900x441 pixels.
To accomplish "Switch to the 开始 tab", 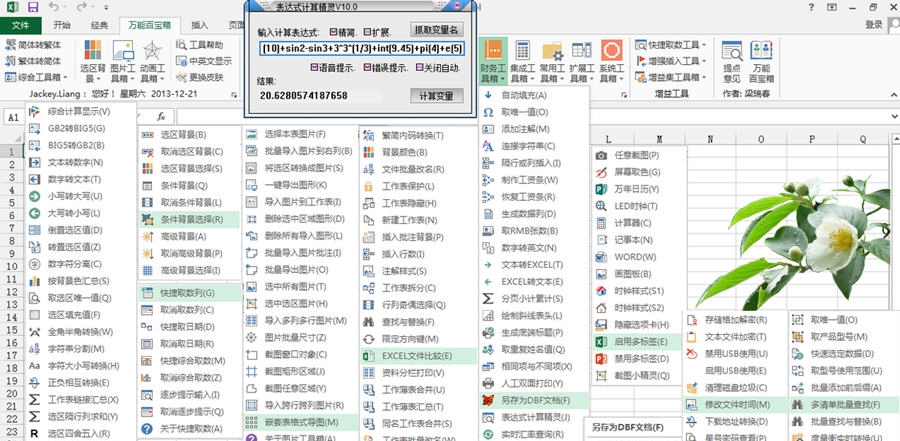I will click(62, 25).
